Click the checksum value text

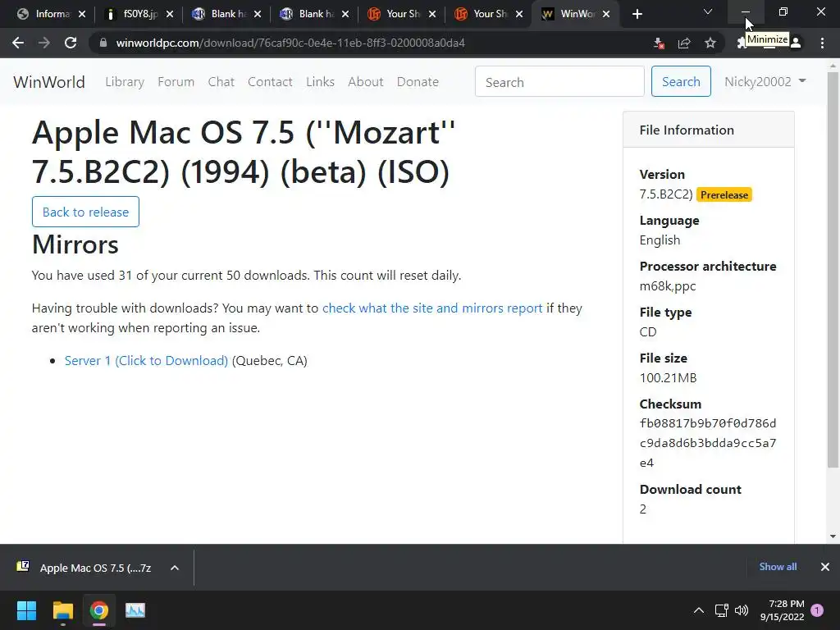(708, 443)
